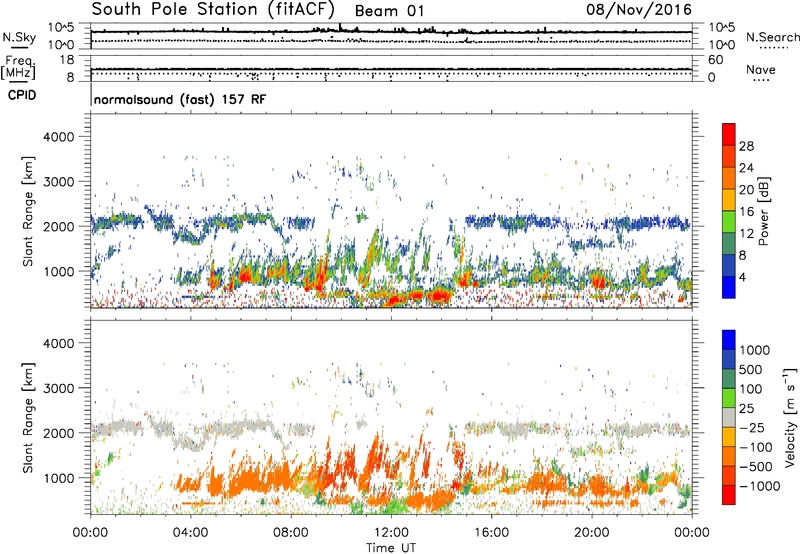
Task: Click the '12:00' time tick label
Action: point(391,533)
